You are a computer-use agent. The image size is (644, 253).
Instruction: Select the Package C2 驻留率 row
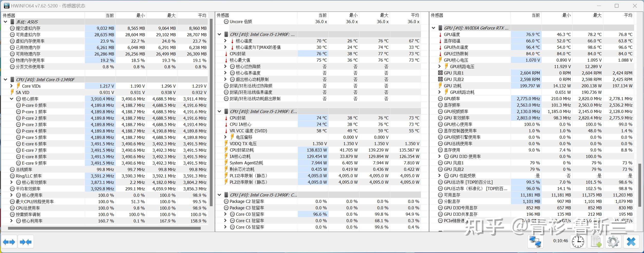318,201
